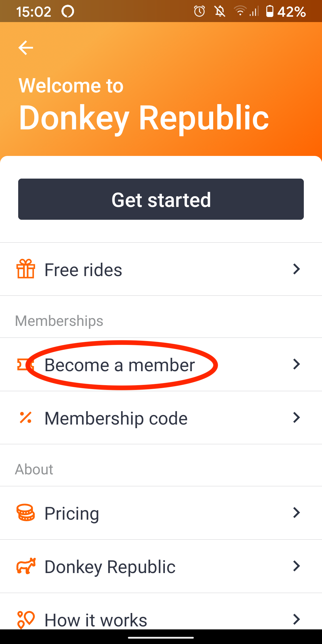Tap the back arrow icon

pyautogui.click(x=26, y=48)
